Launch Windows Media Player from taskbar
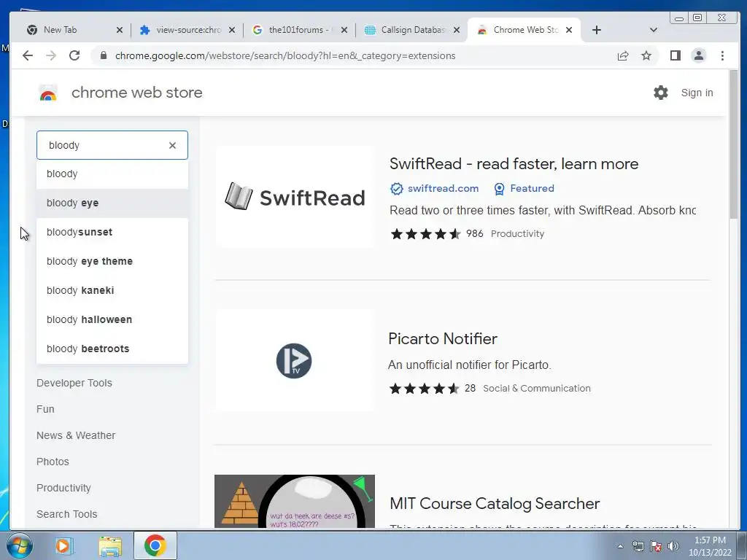Image resolution: width=747 pixels, height=560 pixels. (63, 545)
